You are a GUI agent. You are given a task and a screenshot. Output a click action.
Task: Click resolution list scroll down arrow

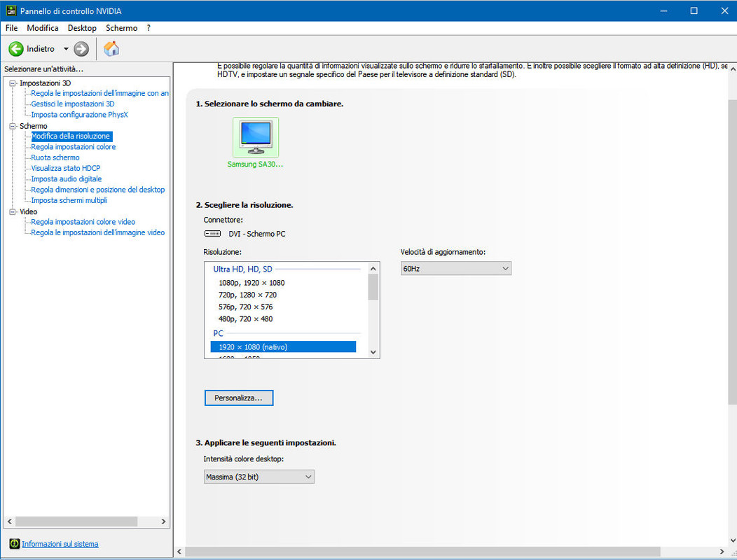coord(373,352)
